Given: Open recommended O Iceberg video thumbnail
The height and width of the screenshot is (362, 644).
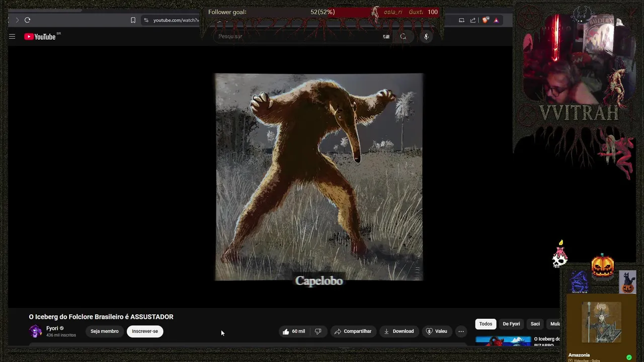Looking at the screenshot, I should 503,341.
